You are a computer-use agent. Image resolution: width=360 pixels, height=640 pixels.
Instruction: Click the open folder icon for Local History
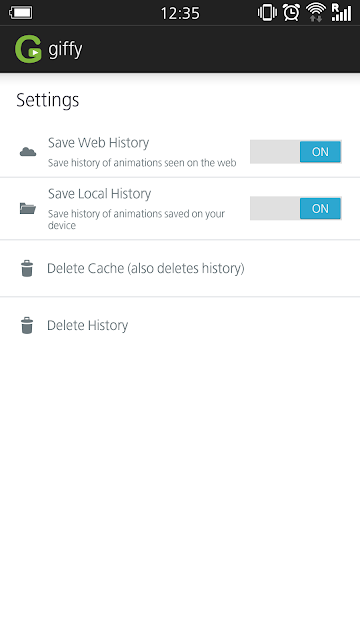[28, 208]
